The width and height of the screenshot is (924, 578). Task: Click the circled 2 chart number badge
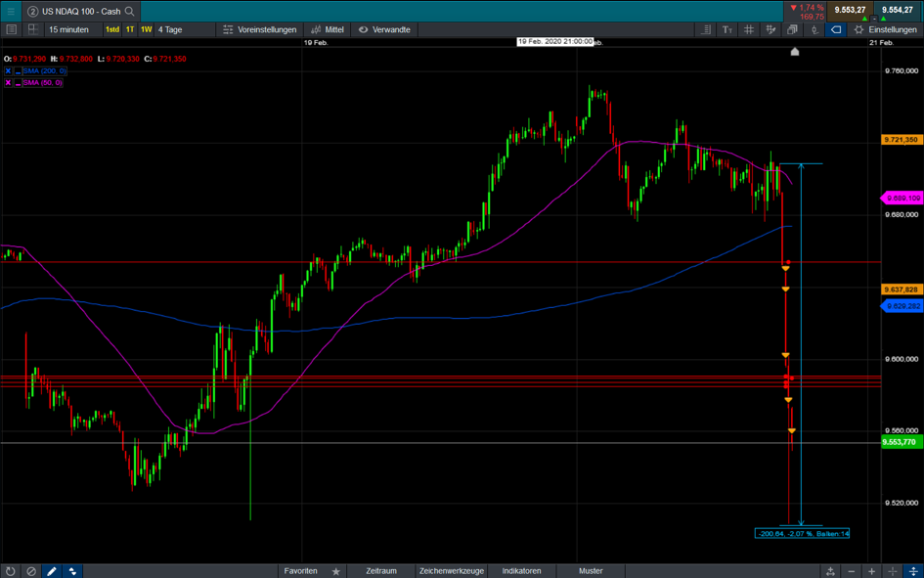tap(33, 11)
